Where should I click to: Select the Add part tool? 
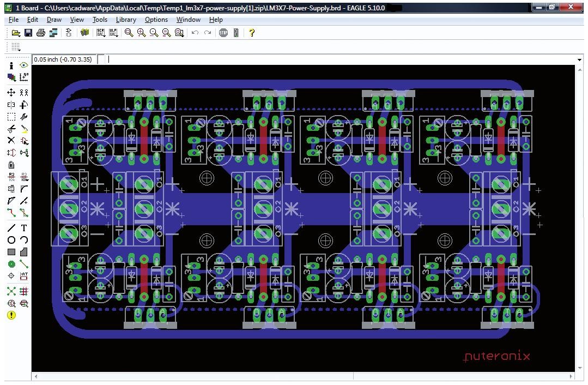[x=23, y=141]
